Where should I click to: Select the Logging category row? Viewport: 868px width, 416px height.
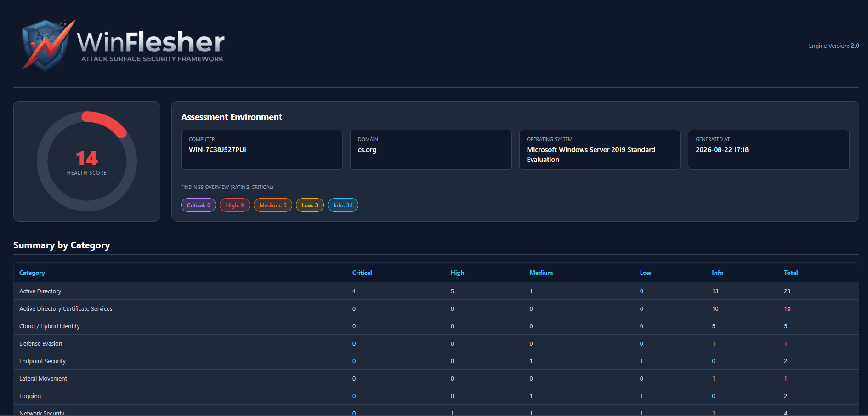point(436,396)
